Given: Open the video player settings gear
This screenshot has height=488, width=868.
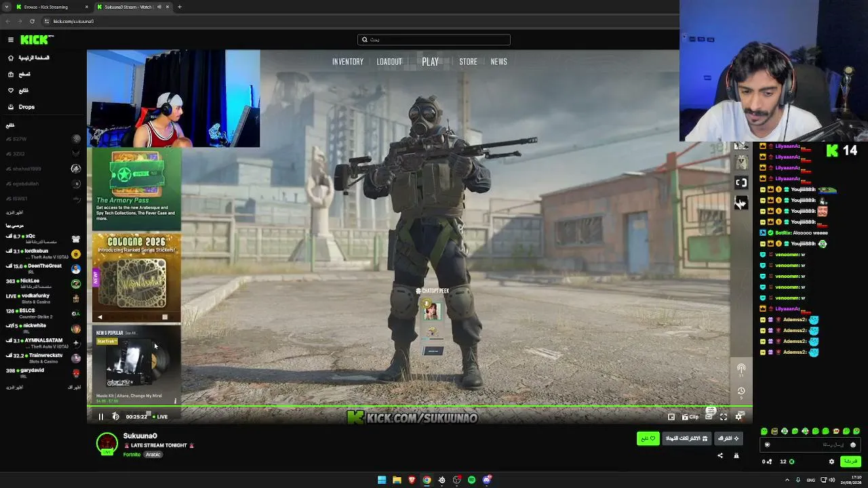Looking at the screenshot, I should (738, 417).
